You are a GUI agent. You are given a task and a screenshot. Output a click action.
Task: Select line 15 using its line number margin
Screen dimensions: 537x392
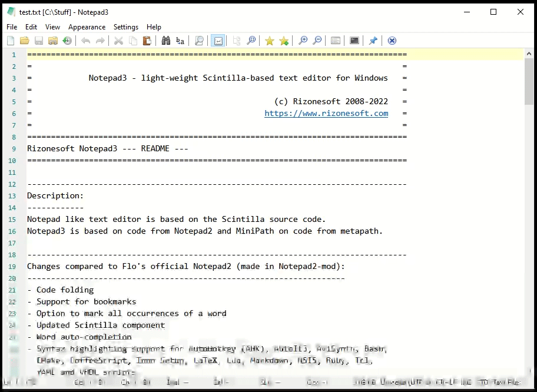click(x=12, y=219)
